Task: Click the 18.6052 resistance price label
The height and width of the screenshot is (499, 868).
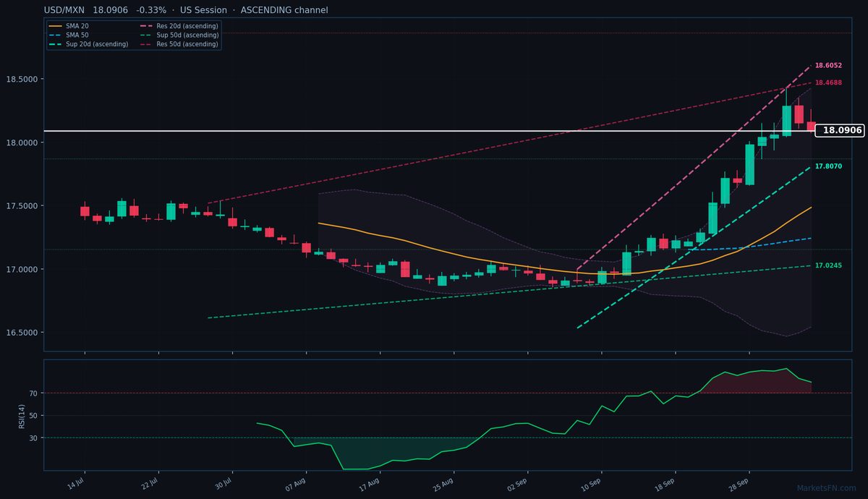Action: (828, 66)
